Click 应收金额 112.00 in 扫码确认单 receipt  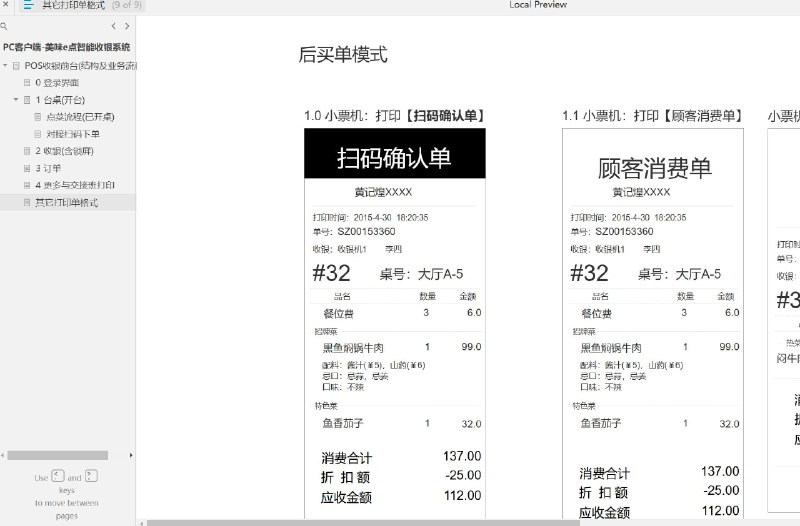coord(401,496)
